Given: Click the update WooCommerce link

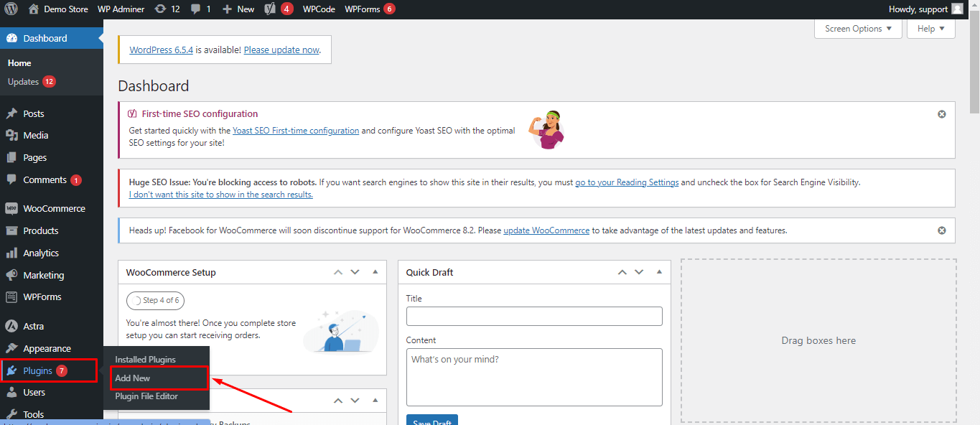Looking at the screenshot, I should (x=546, y=230).
